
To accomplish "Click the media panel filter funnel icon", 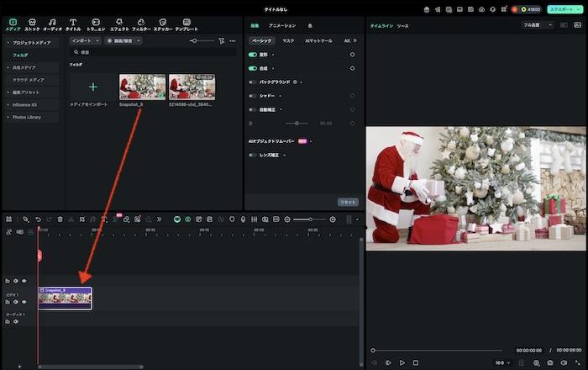I will click(221, 40).
